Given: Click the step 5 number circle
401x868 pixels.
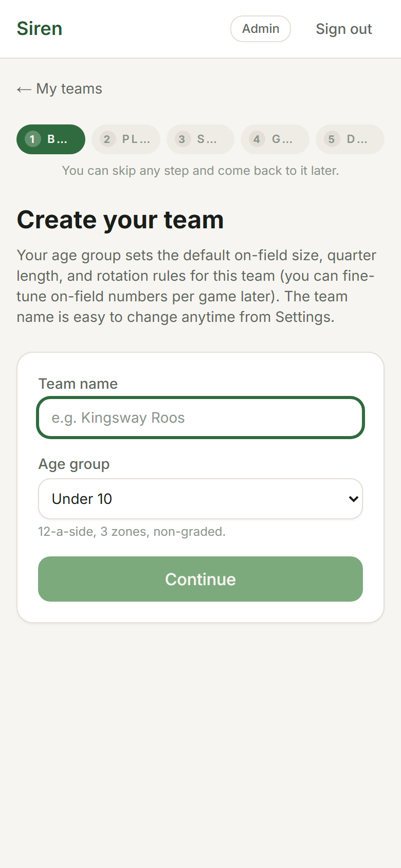Looking at the screenshot, I should [332, 139].
